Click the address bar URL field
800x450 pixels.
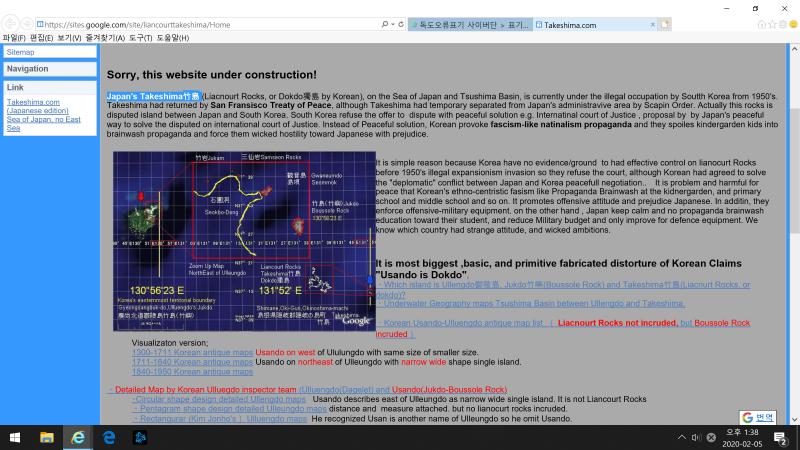(200, 23)
